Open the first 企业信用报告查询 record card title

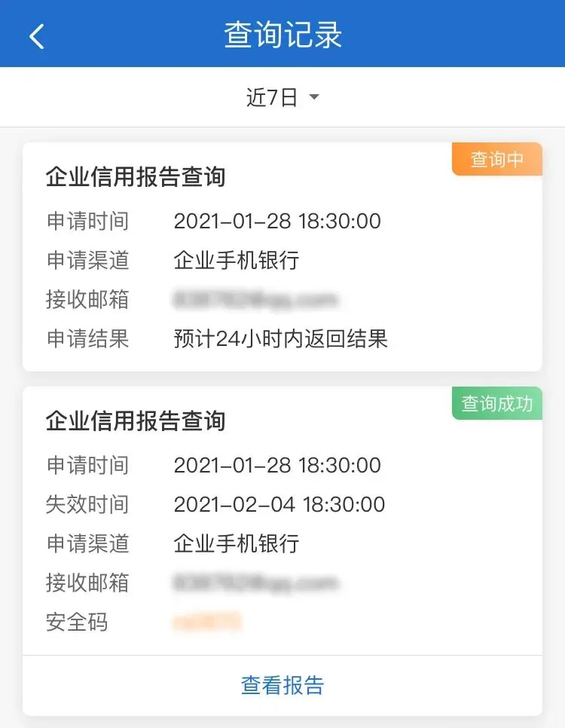(136, 177)
